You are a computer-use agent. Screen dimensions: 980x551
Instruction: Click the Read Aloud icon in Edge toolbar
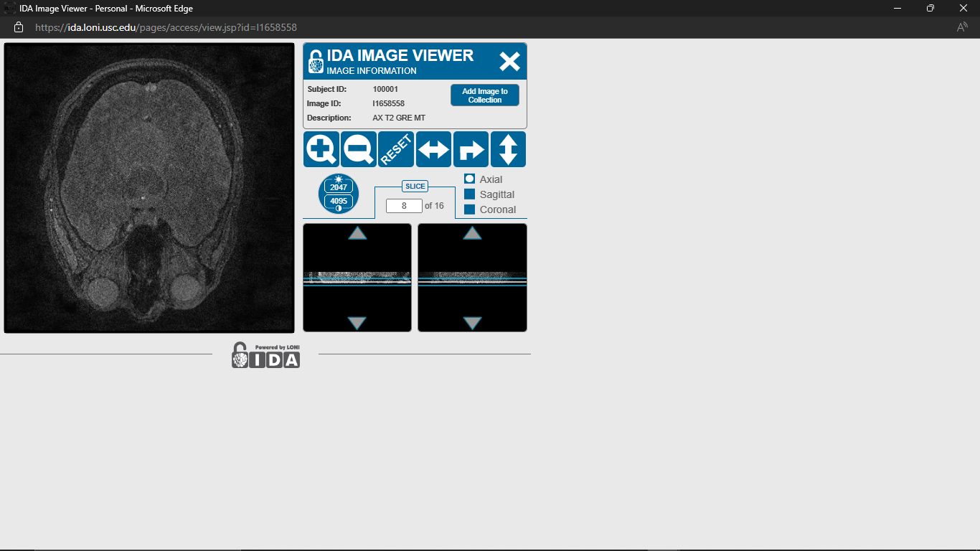pos(961,27)
